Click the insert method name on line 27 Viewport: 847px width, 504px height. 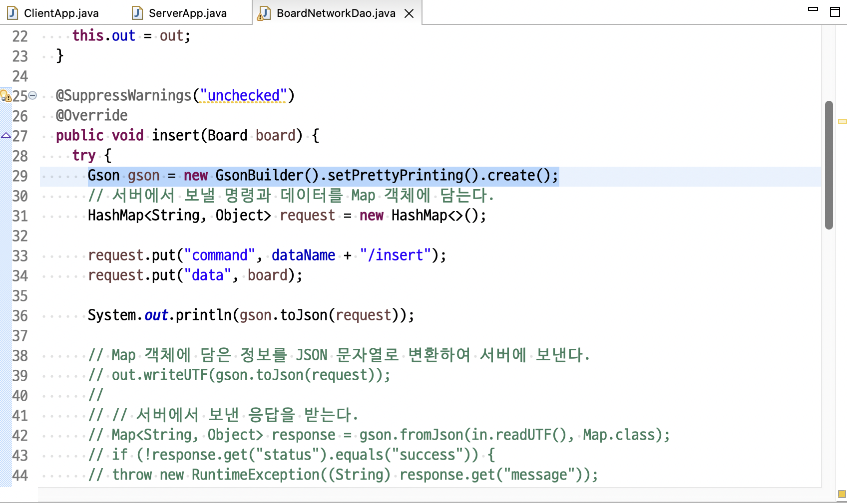coord(175,135)
